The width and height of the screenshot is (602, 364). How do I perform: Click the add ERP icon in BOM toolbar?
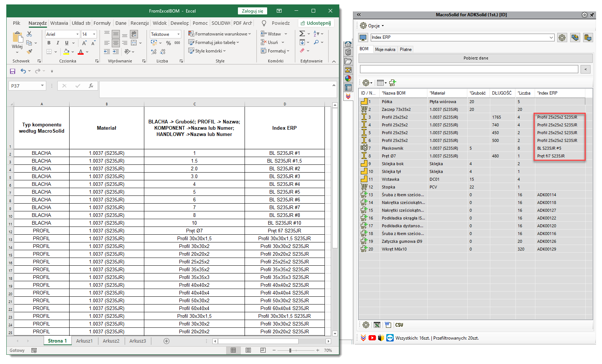point(393,83)
